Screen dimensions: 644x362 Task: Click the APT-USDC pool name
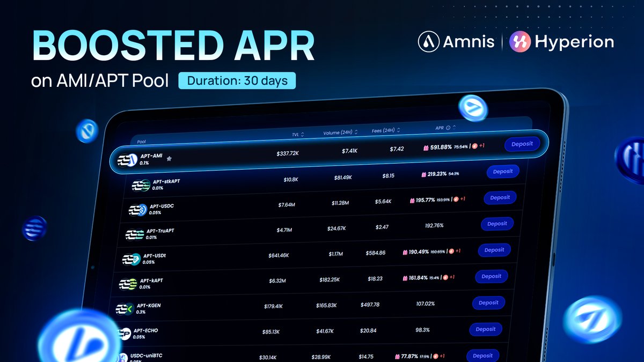pos(162,206)
